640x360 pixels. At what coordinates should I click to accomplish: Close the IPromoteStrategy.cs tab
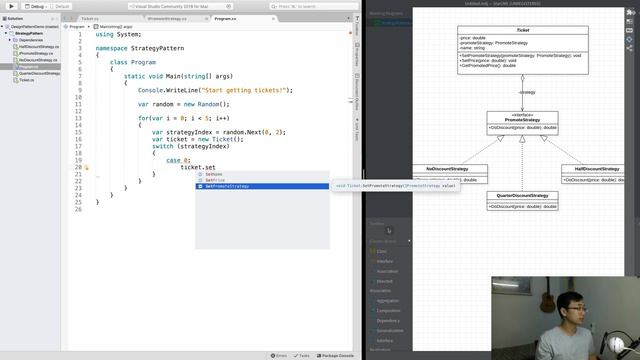[x=207, y=19]
